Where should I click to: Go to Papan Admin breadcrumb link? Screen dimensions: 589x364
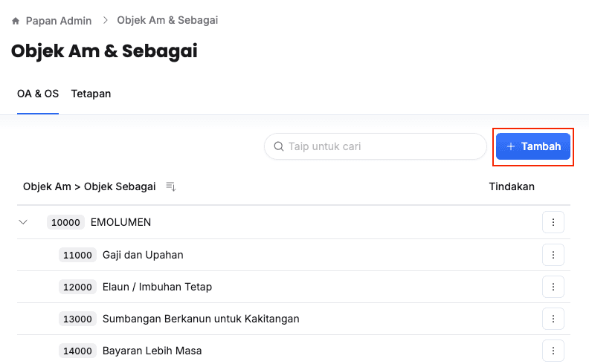(x=59, y=21)
